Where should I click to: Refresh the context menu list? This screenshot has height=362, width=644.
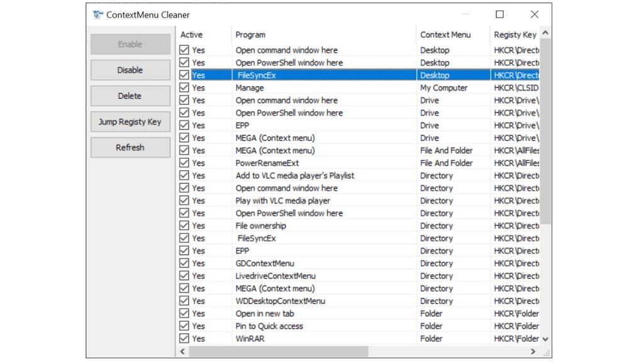[130, 147]
